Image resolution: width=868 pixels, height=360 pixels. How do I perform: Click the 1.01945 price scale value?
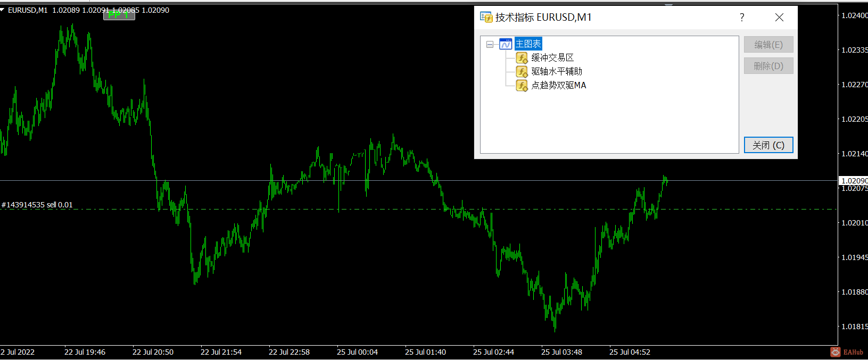[x=854, y=257]
